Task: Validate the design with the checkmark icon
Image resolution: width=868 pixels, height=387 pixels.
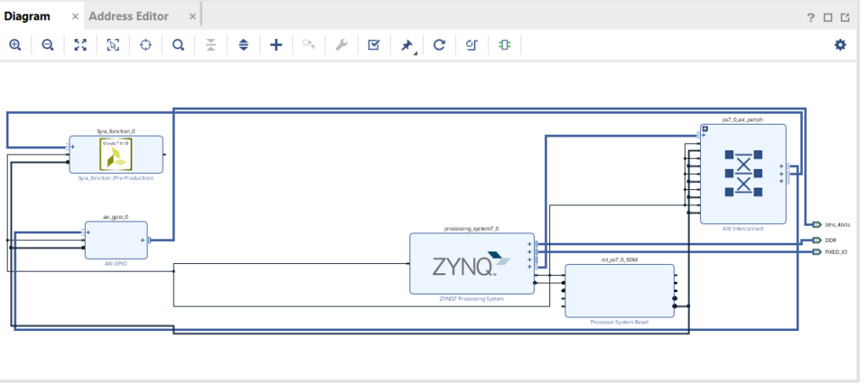Action: 374,45
